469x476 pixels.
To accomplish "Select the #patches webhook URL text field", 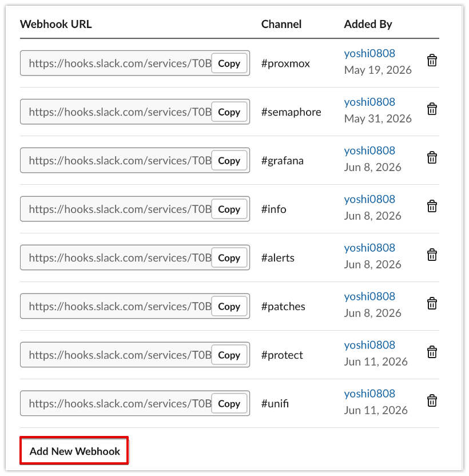I will pyautogui.click(x=116, y=306).
